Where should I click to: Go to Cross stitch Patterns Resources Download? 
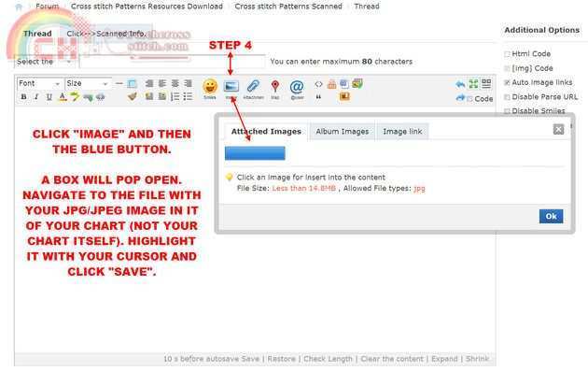click(147, 7)
